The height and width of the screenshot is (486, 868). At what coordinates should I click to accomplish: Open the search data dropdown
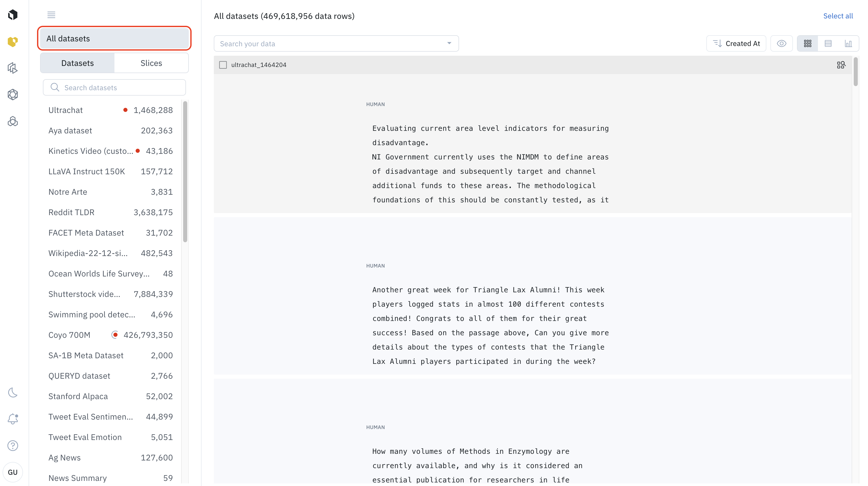click(x=450, y=43)
